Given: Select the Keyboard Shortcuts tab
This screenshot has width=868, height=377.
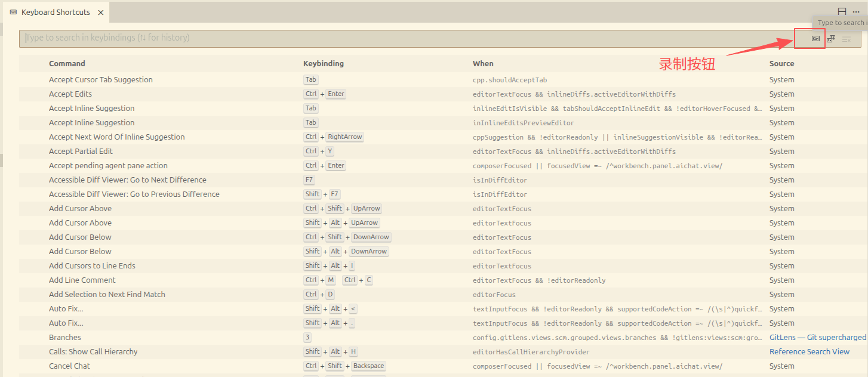Looking at the screenshot, I should (56, 12).
